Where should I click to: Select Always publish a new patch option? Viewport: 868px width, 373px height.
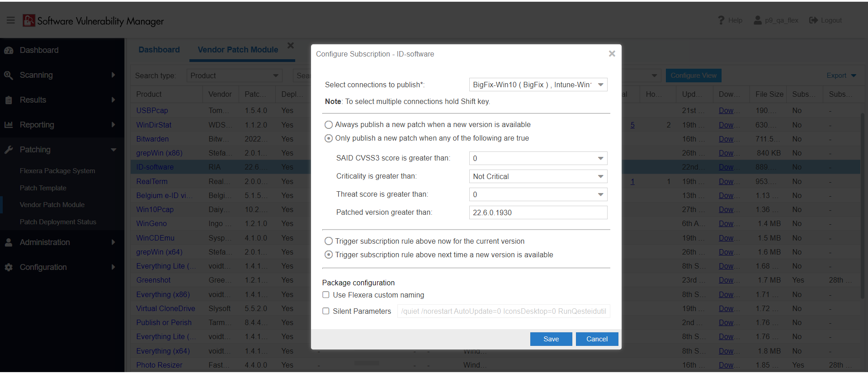(329, 125)
